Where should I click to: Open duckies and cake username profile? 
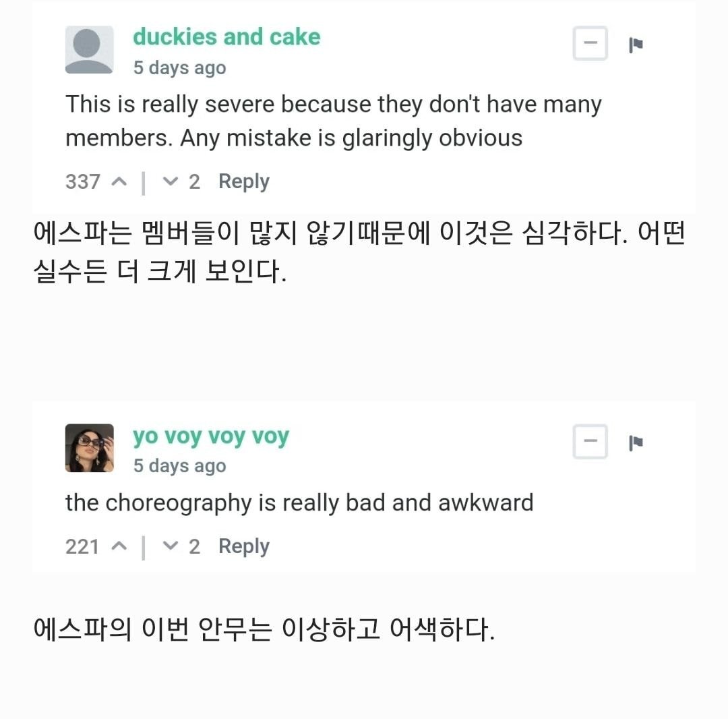click(226, 36)
